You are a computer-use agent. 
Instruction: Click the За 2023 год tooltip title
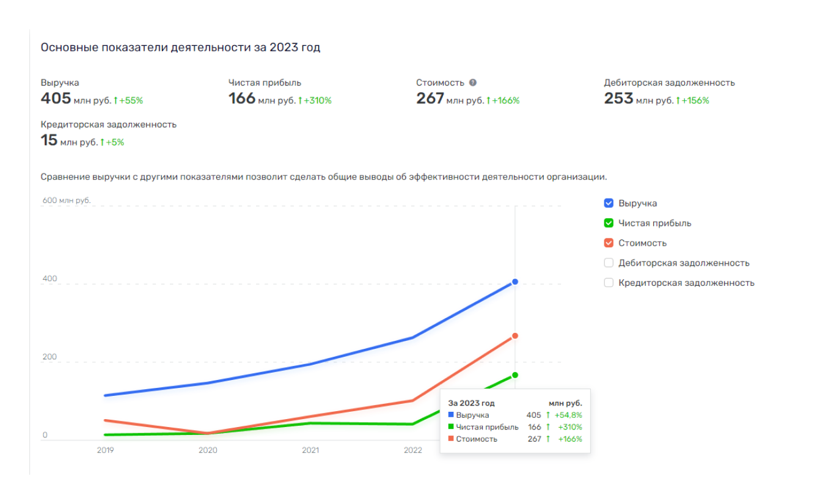click(472, 403)
